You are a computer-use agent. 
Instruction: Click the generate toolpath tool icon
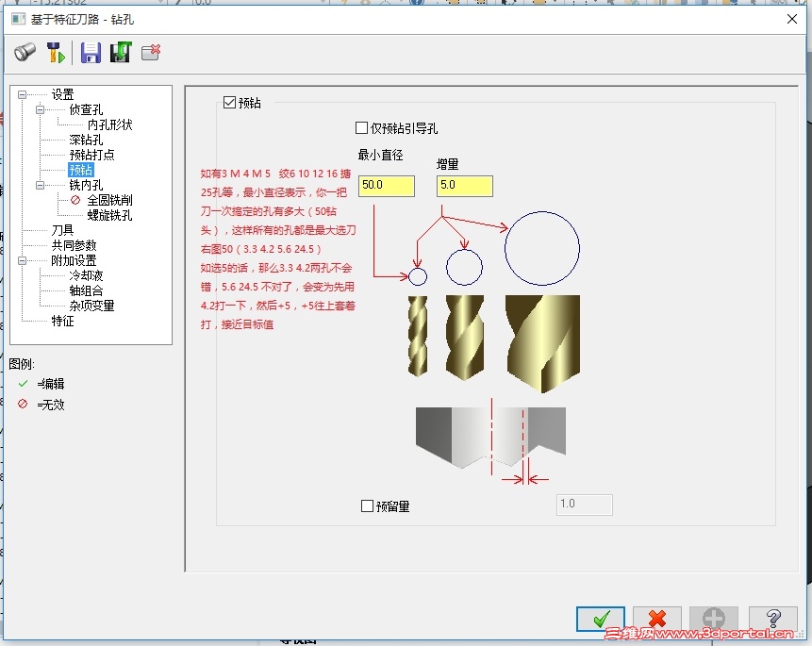[56, 52]
